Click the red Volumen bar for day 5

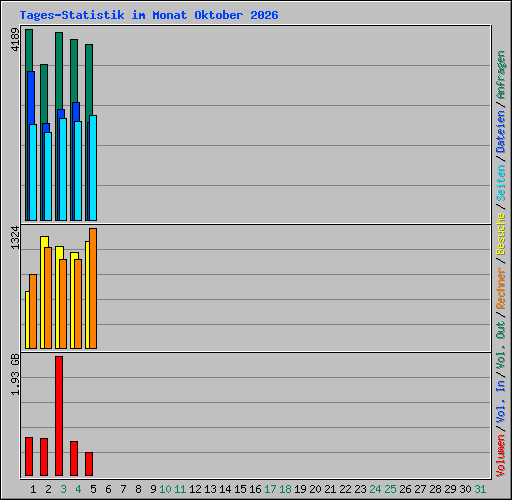point(89,464)
